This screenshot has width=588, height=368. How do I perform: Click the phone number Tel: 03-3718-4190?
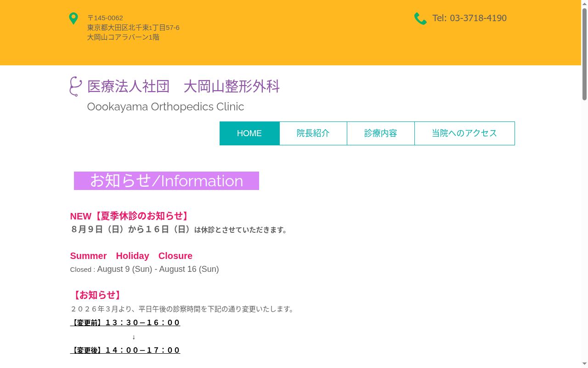tap(469, 18)
